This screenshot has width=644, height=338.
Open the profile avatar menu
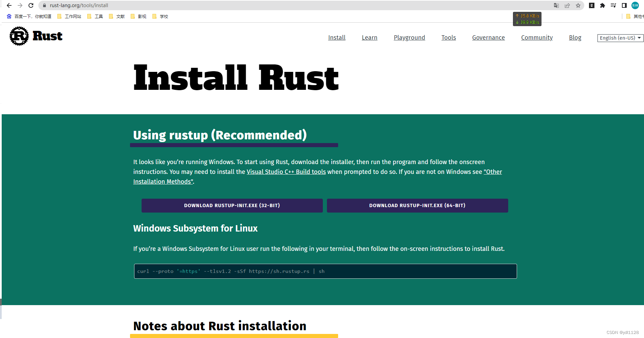(635, 5)
